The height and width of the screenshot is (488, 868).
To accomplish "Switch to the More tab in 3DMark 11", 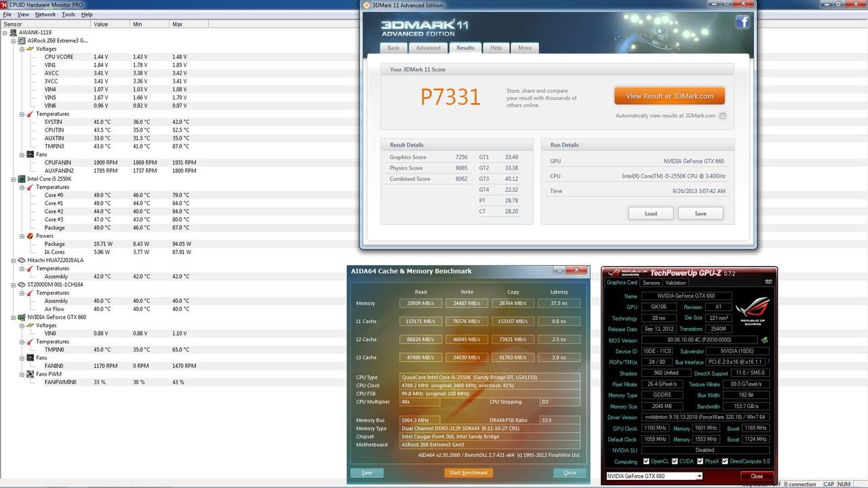I will click(525, 47).
